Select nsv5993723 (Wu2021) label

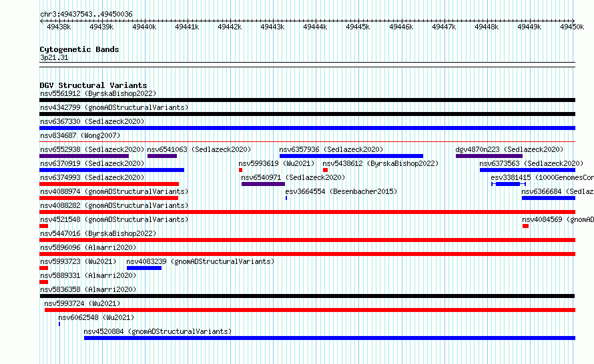[x=78, y=261]
